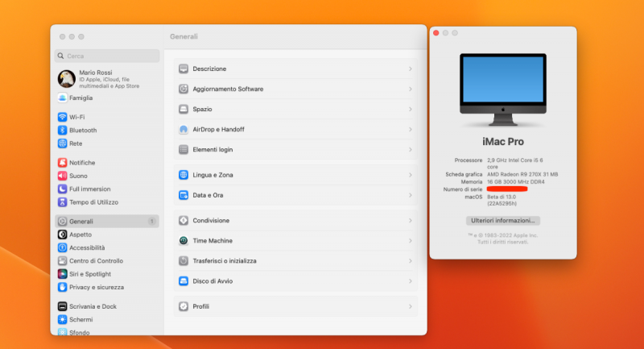Click the Mario Rossi account name
This screenshot has height=349, width=644.
(96, 73)
